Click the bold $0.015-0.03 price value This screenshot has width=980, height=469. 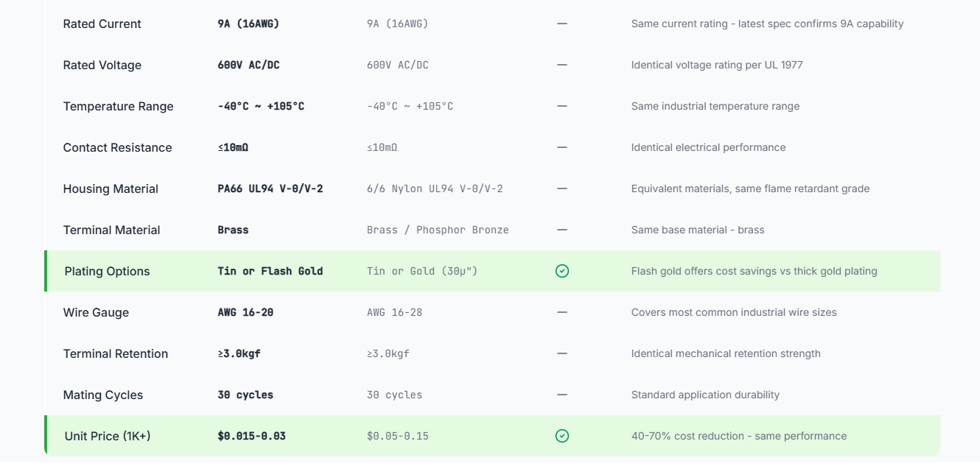pyautogui.click(x=251, y=436)
